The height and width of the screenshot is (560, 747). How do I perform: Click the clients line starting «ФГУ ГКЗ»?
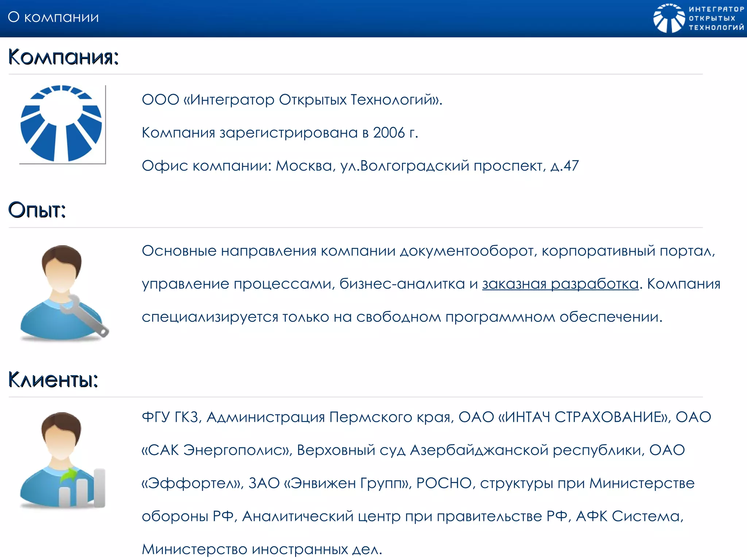pyautogui.click(x=426, y=417)
